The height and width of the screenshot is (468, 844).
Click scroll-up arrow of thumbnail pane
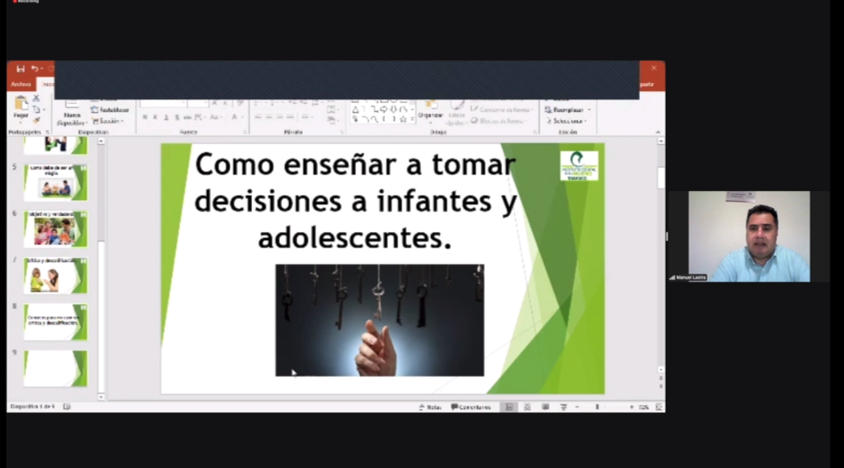[x=101, y=141]
